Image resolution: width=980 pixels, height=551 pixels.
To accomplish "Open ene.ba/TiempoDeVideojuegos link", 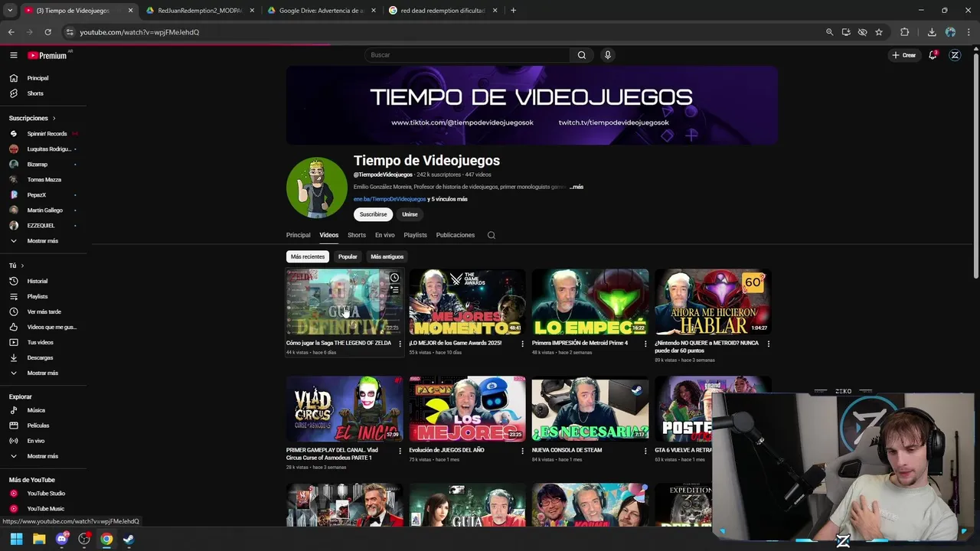I will (389, 199).
